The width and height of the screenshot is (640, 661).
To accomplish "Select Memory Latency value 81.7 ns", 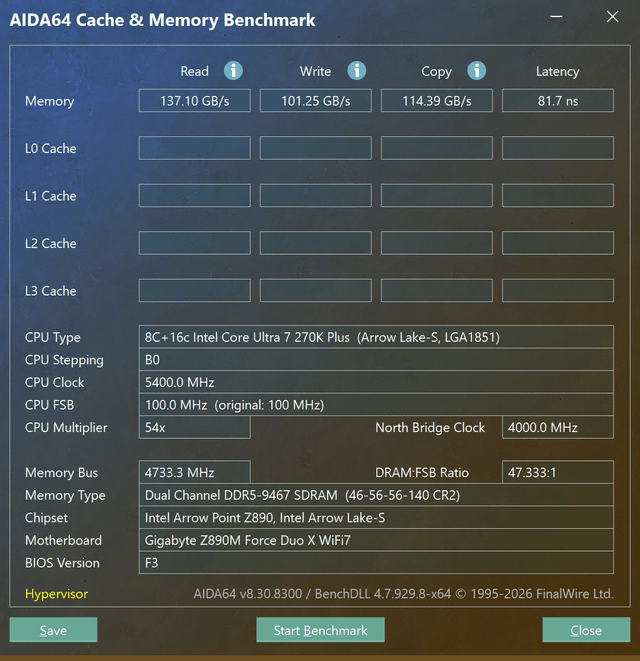I will pyautogui.click(x=558, y=101).
